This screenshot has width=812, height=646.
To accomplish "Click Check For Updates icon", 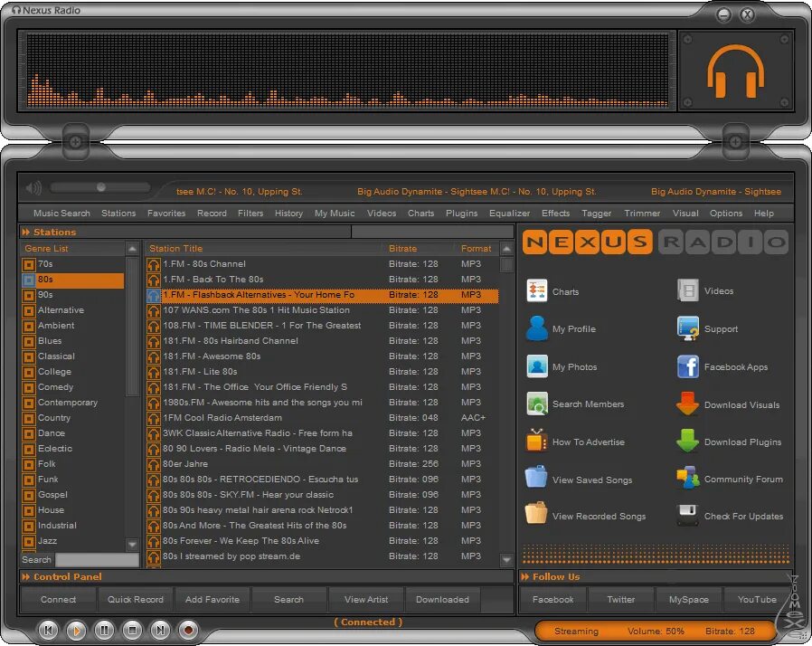I will coord(688,515).
